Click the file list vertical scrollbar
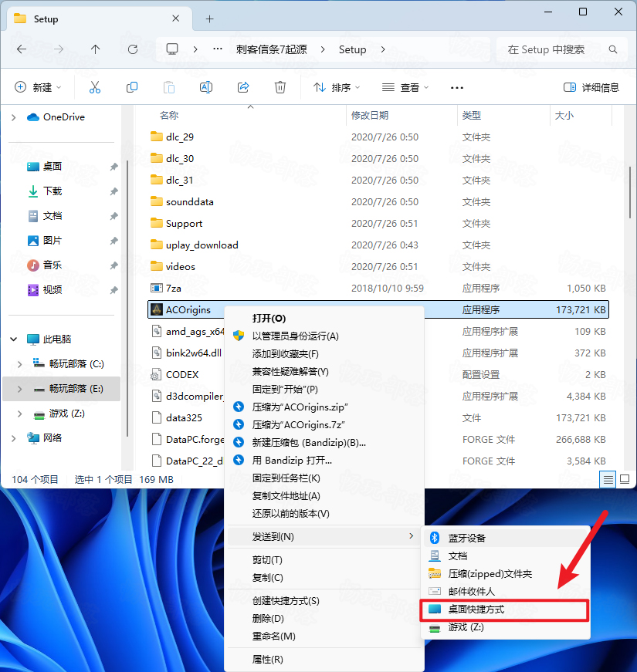Screen dimensions: 637x672 [x=630, y=192]
